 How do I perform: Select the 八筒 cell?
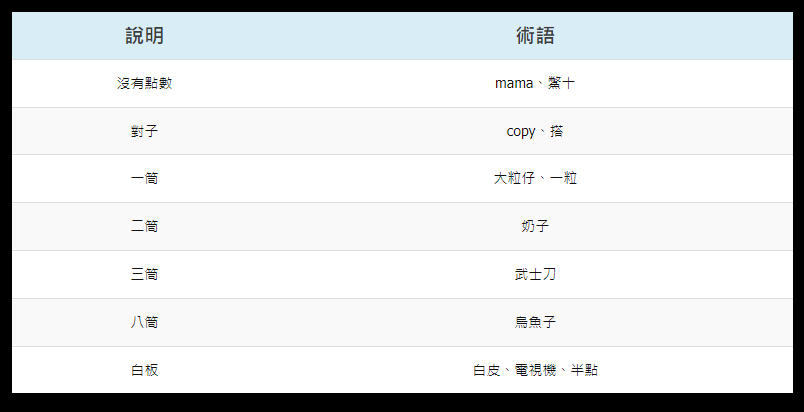coord(144,322)
